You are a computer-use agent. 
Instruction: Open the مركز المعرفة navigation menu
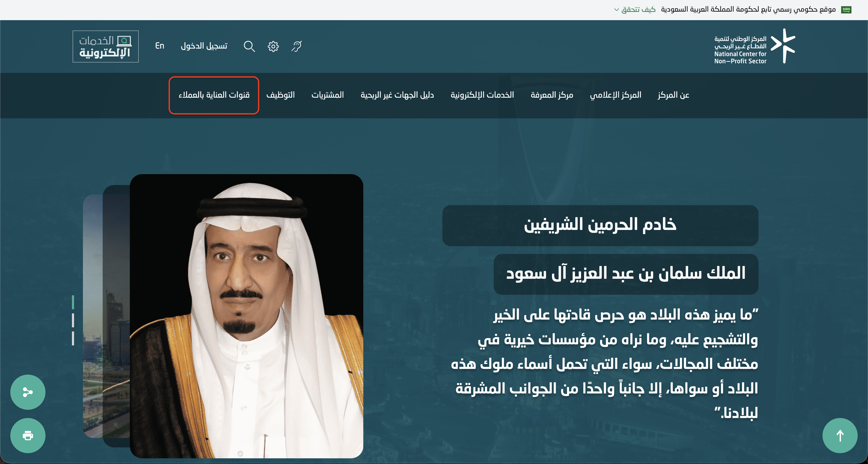click(552, 95)
